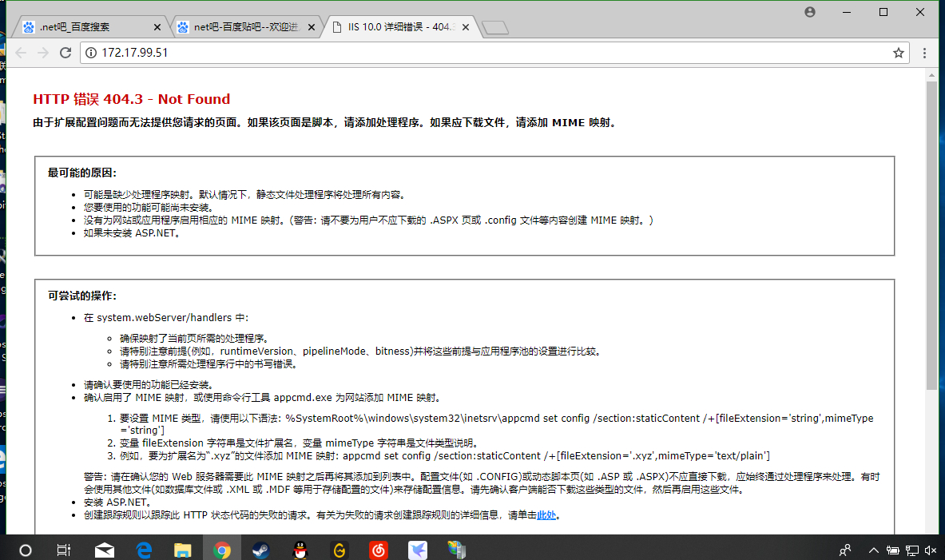945x560 pixels.
Task: Open the Chrome three-dot menu
Action: click(924, 53)
